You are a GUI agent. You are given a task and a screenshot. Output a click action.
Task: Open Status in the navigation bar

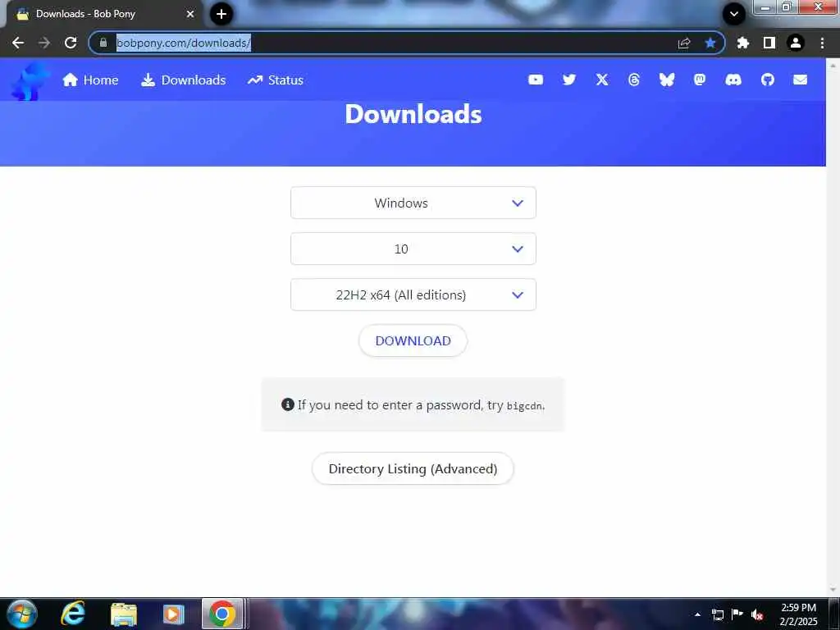(276, 80)
